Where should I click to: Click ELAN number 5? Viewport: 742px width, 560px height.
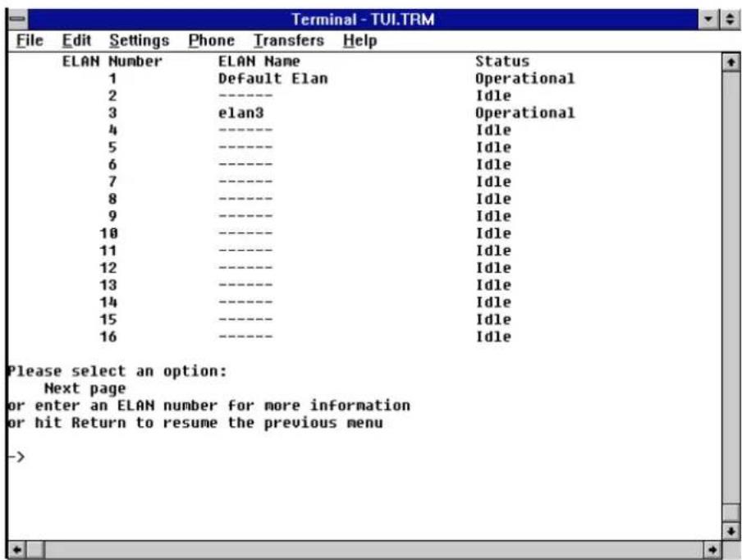point(112,148)
